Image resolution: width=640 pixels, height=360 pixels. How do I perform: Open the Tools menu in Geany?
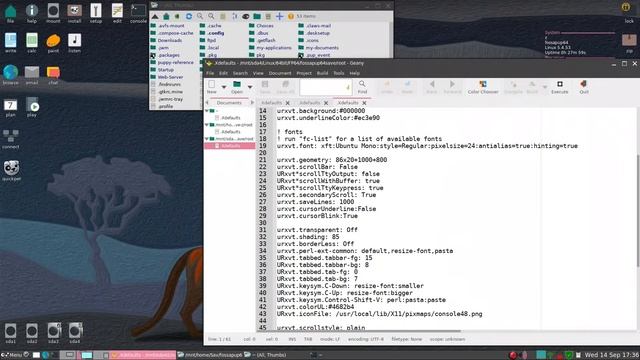(x=339, y=73)
